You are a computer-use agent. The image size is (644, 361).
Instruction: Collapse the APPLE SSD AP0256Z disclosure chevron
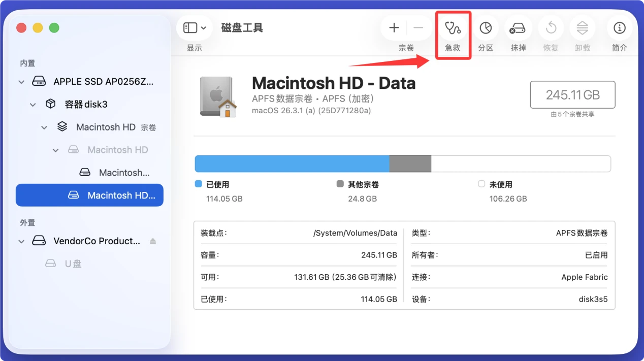21,82
